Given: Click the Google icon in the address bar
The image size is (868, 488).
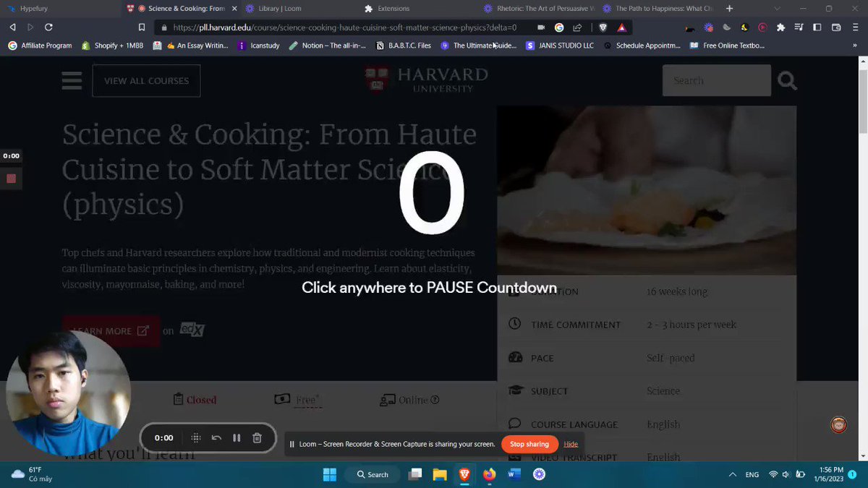Looking at the screenshot, I should [559, 27].
